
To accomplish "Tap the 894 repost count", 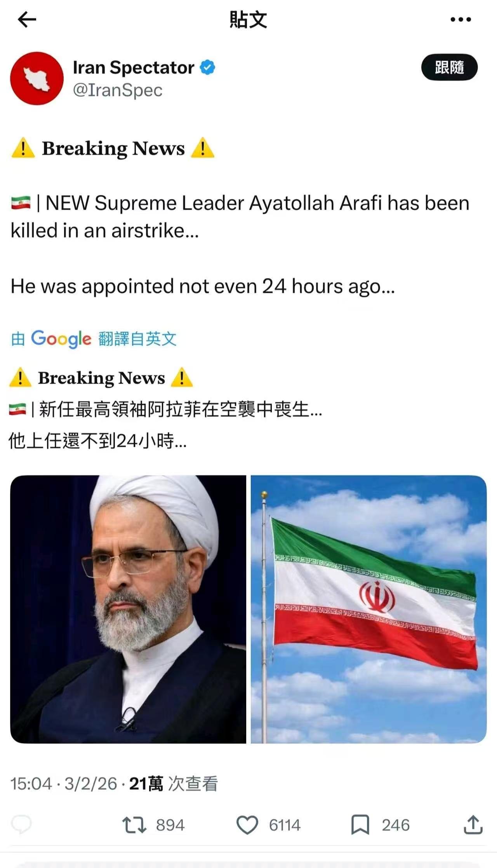I will pos(170,825).
